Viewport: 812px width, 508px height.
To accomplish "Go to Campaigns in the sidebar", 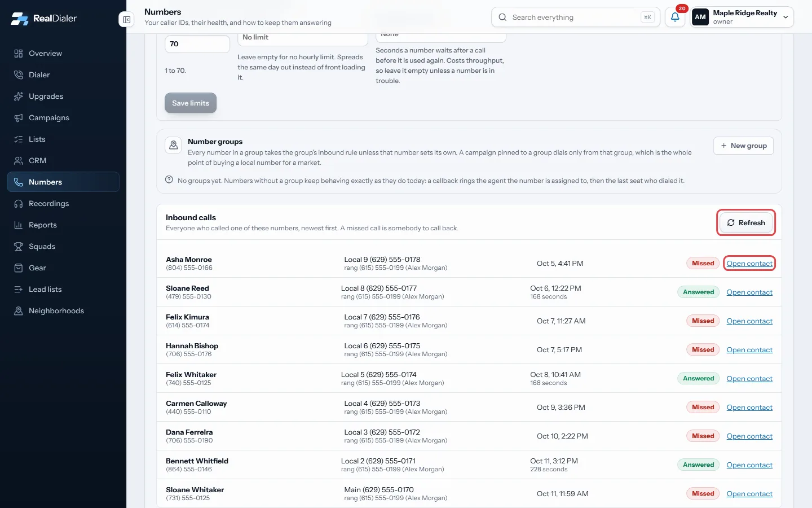I will [63, 118].
